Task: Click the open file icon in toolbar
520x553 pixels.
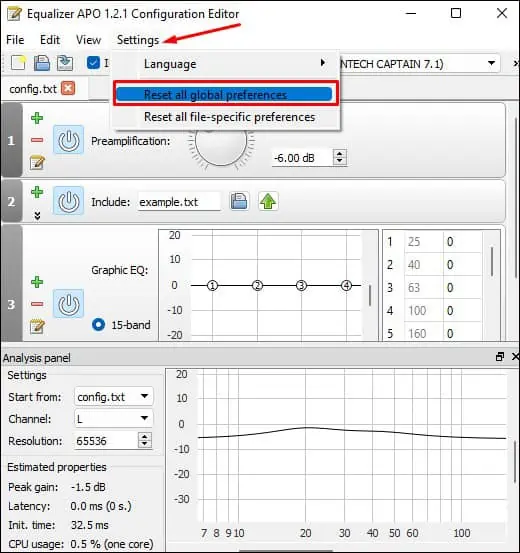Action: 42,63
